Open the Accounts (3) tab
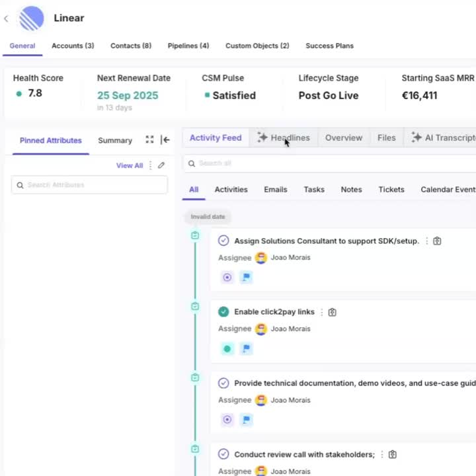The height and width of the screenshot is (476, 476). pyautogui.click(x=73, y=46)
